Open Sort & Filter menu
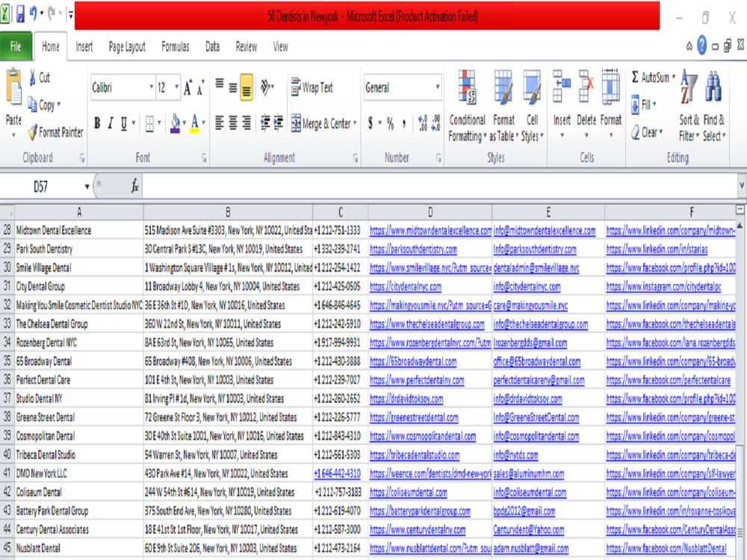This screenshot has width=747, height=560. [x=689, y=106]
